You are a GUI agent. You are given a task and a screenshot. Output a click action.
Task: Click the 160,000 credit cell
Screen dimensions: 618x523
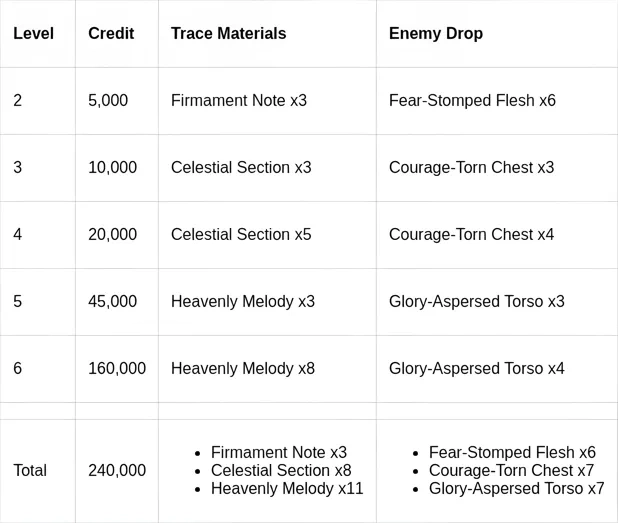(116, 369)
